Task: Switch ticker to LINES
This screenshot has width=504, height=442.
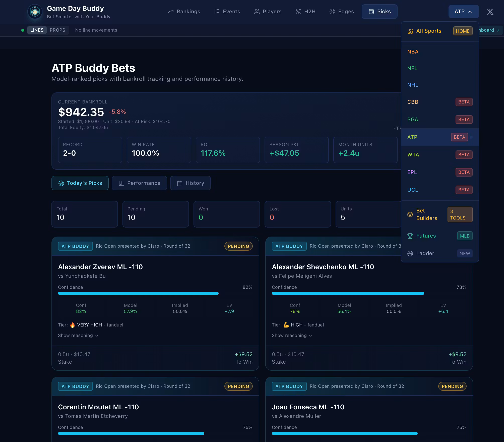Action: 37,30
